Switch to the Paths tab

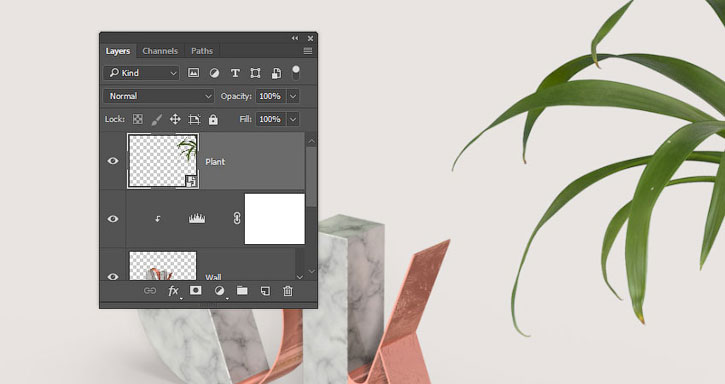coord(202,51)
